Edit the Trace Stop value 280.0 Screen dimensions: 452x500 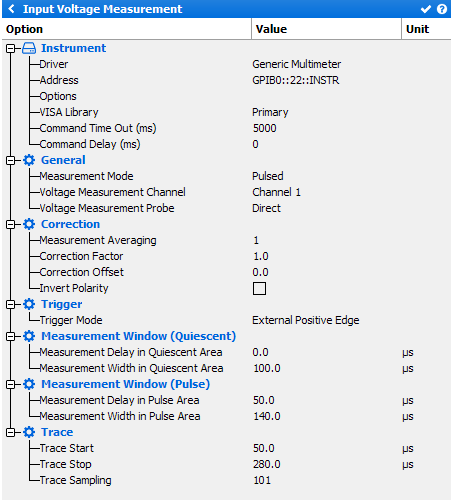coord(267,464)
